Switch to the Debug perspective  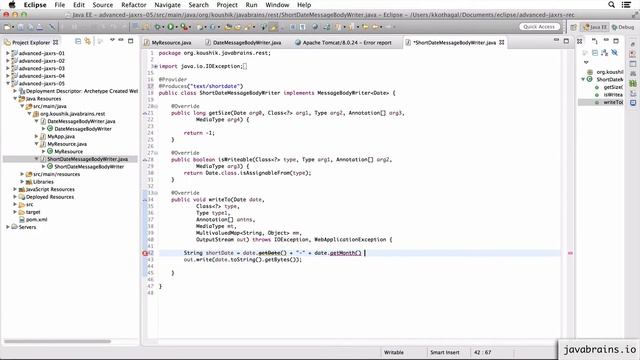623,27
